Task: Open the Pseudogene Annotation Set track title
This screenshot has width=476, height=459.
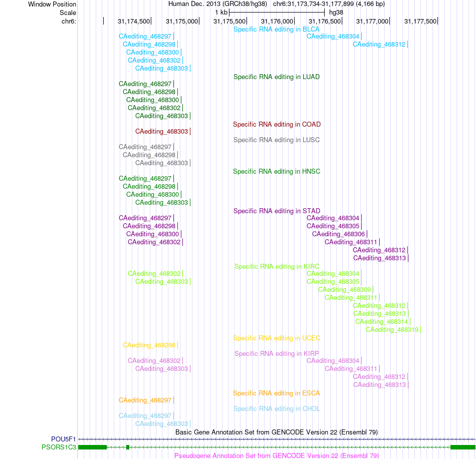Action: tap(277, 455)
